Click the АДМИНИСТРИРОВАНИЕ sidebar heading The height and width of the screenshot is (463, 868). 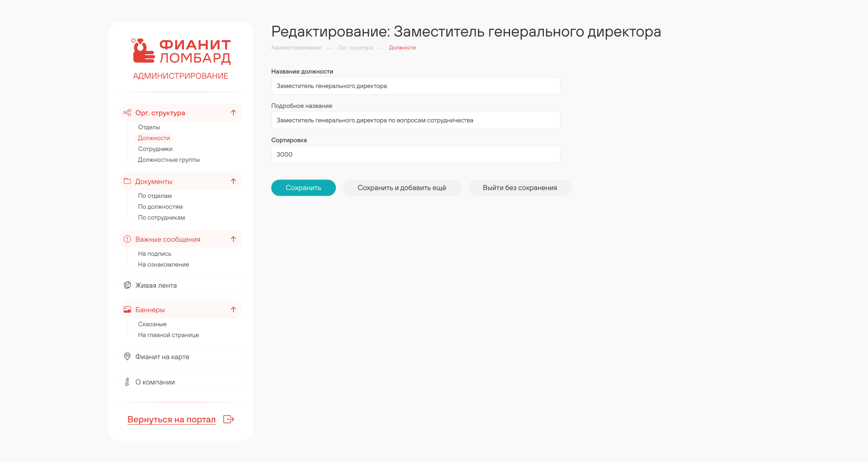(x=181, y=76)
